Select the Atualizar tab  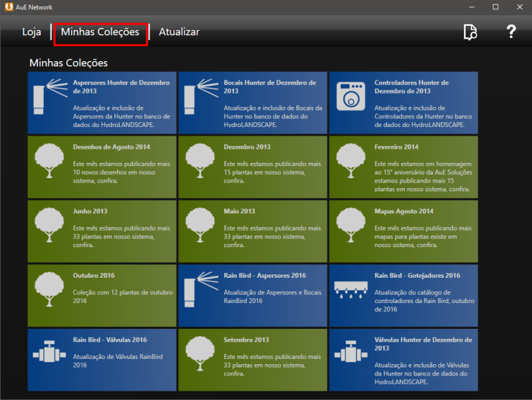[179, 32]
